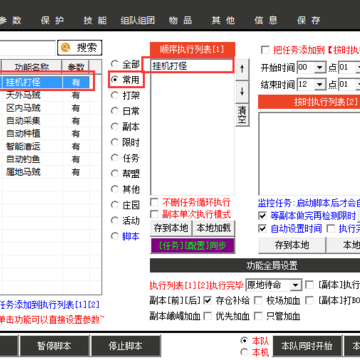Click 存到本地 under sequential list
This screenshot has height=360, width=360.
[x=171, y=228]
